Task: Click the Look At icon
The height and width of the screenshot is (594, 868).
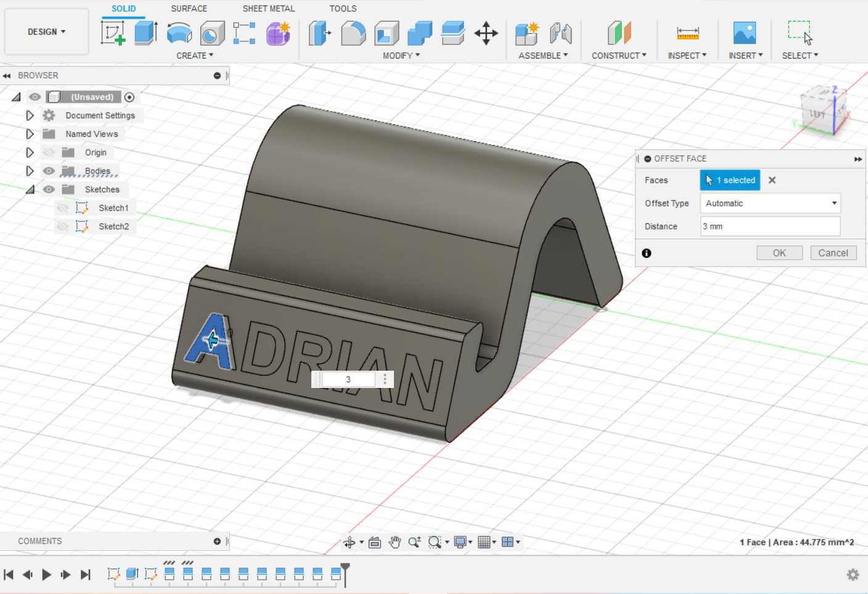Action: [x=375, y=542]
